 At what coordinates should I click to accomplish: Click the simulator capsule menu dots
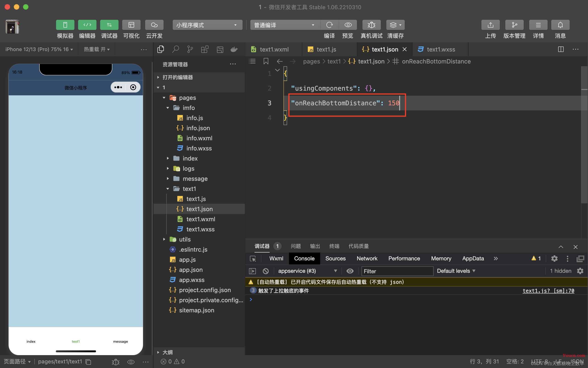118,87
